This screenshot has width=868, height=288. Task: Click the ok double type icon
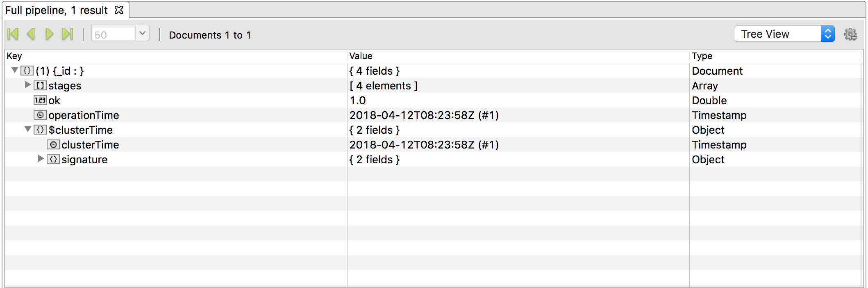click(x=40, y=100)
